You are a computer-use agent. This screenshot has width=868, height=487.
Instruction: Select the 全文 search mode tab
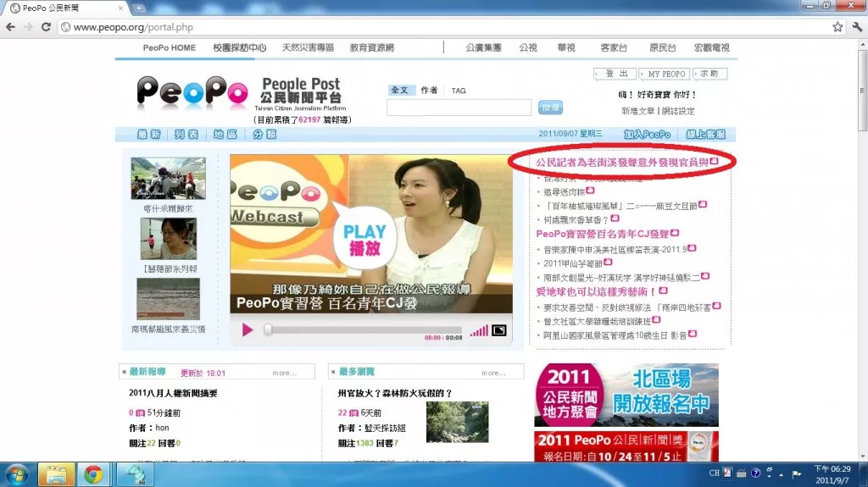[400, 91]
